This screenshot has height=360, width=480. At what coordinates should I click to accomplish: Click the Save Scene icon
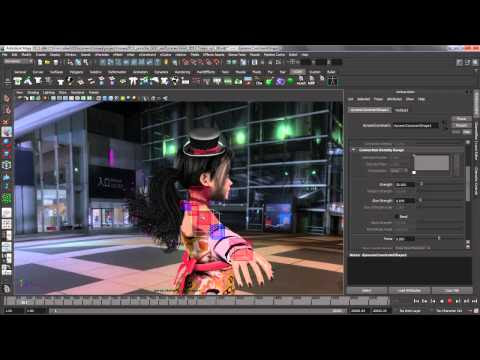(x=56, y=62)
